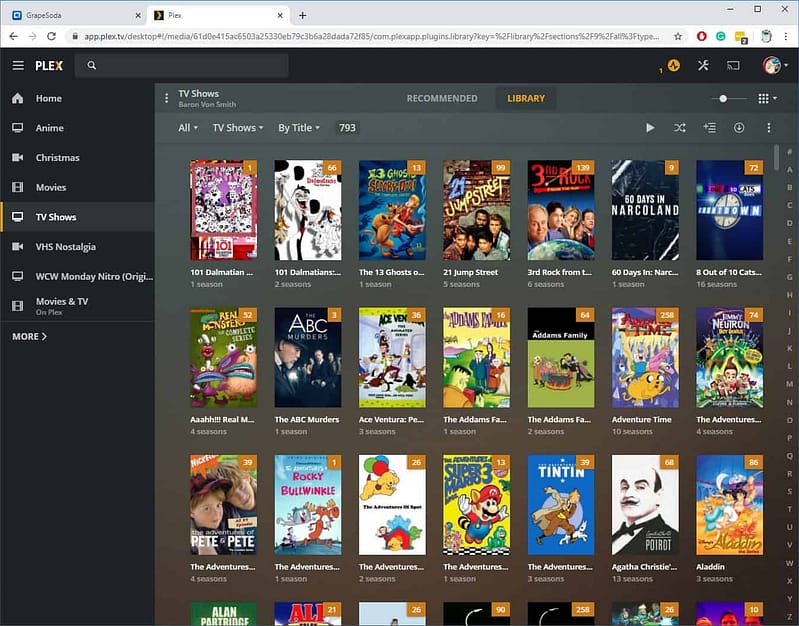Open Adventures of Tintin poster
Image resolution: width=799 pixels, height=626 pixels.
[x=561, y=505]
